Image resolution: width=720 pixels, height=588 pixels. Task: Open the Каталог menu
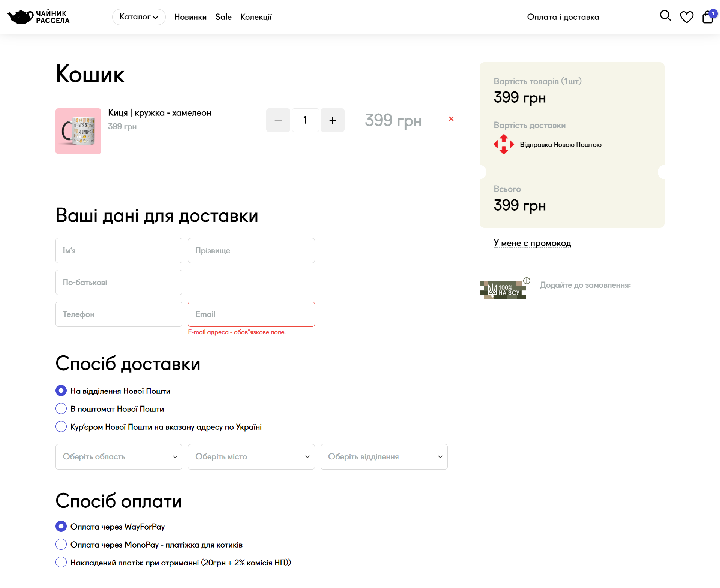tap(139, 17)
